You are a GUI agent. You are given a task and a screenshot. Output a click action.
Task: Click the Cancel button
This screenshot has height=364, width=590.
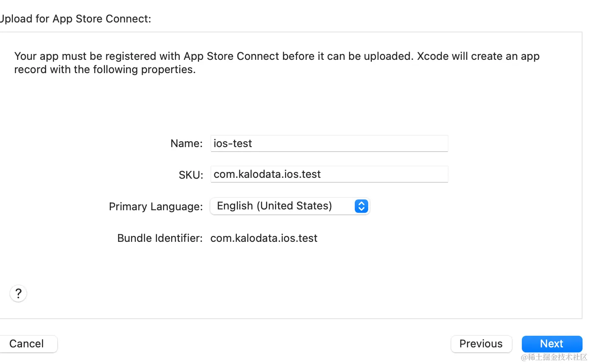click(27, 344)
